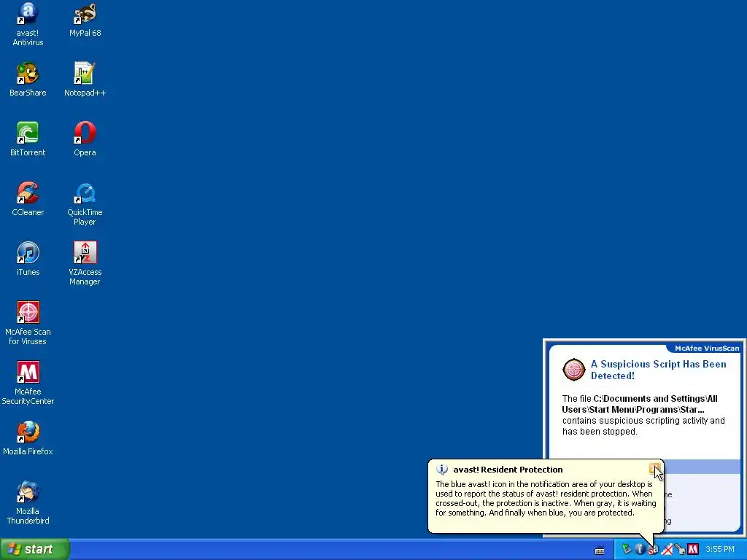
Task: Select the McAfee Scan for Viruses icon
Action: point(28,323)
